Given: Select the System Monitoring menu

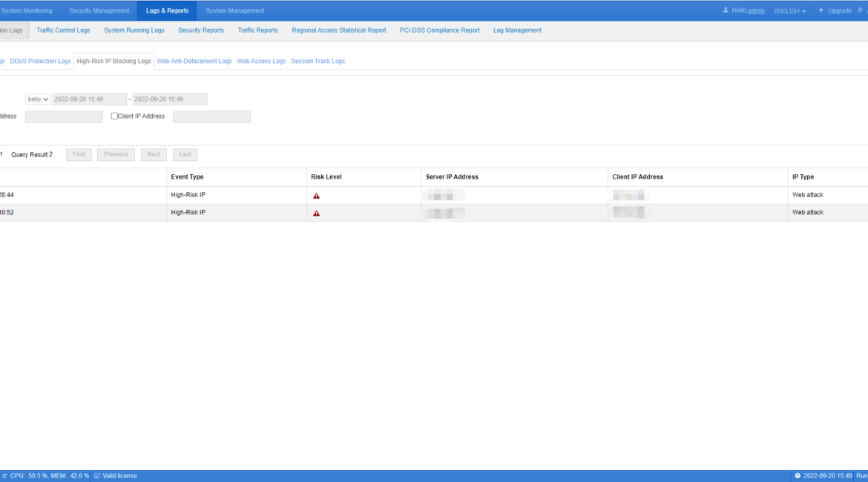Looking at the screenshot, I should (x=27, y=10).
